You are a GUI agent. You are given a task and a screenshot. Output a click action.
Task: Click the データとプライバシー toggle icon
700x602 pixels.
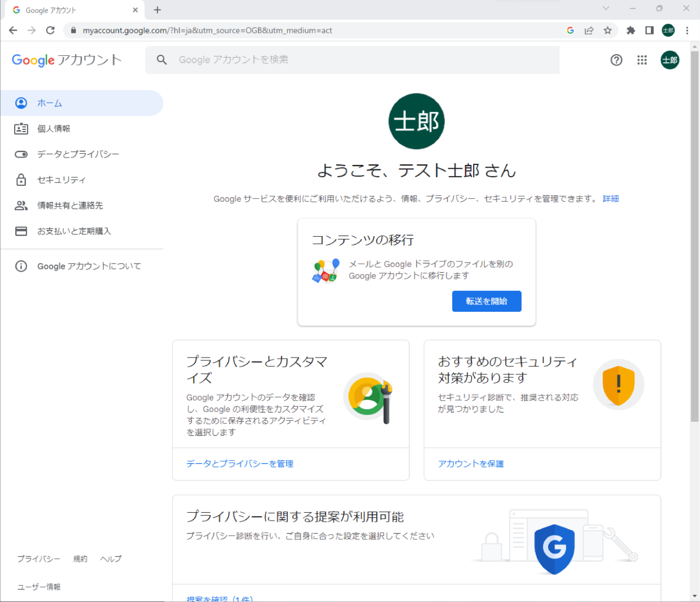(x=21, y=154)
